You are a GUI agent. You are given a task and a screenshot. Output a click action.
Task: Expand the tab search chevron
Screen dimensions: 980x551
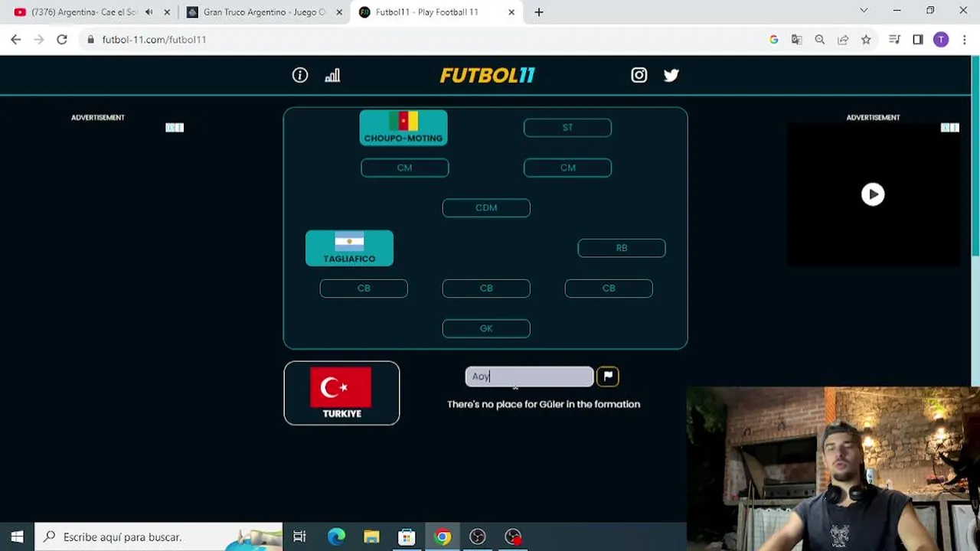coord(864,11)
